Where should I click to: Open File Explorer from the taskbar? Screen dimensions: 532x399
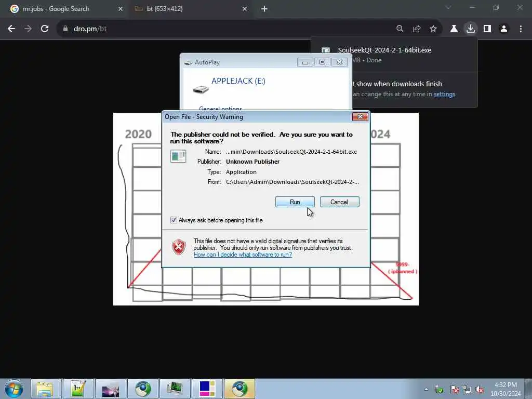(45, 389)
